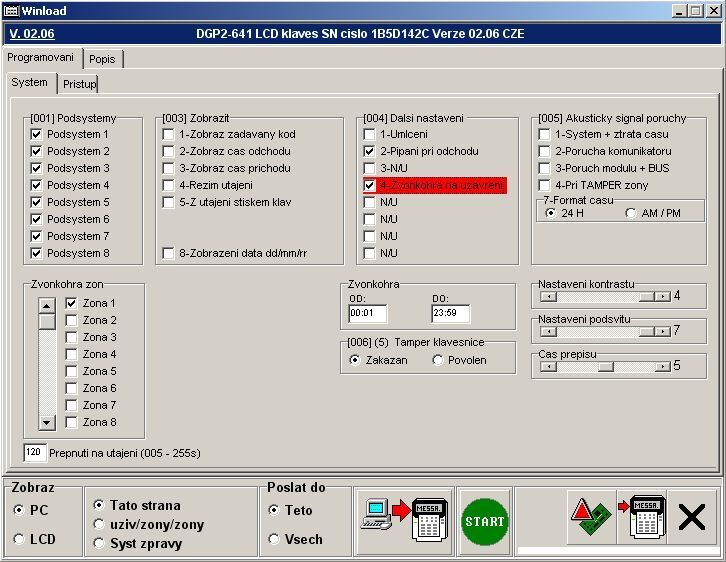Click the red triangle green checkmark icon

589,521
